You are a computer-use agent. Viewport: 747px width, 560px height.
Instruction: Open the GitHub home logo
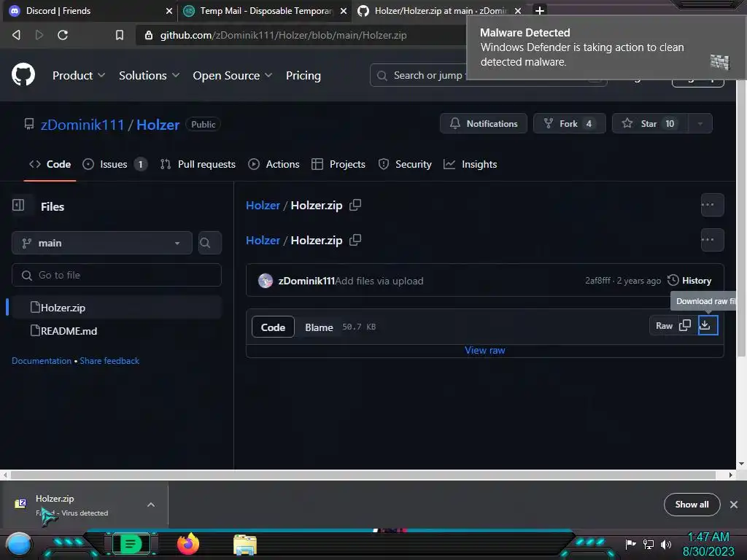[x=23, y=75]
